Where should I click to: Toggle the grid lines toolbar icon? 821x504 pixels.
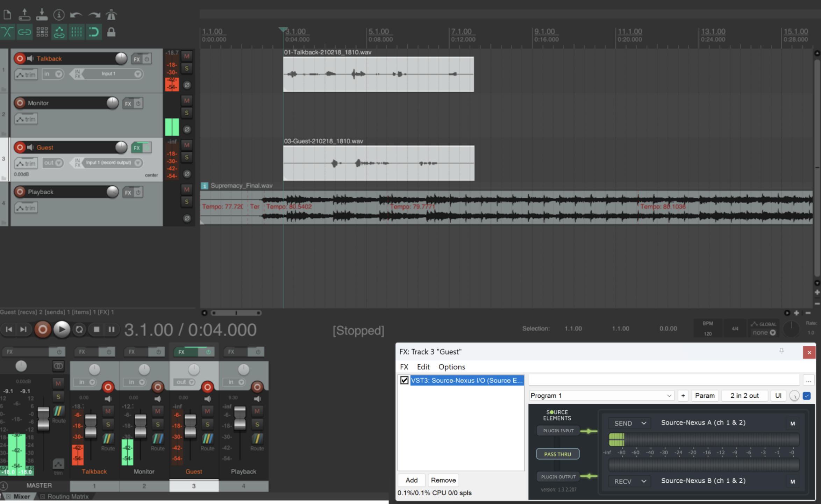tap(76, 32)
